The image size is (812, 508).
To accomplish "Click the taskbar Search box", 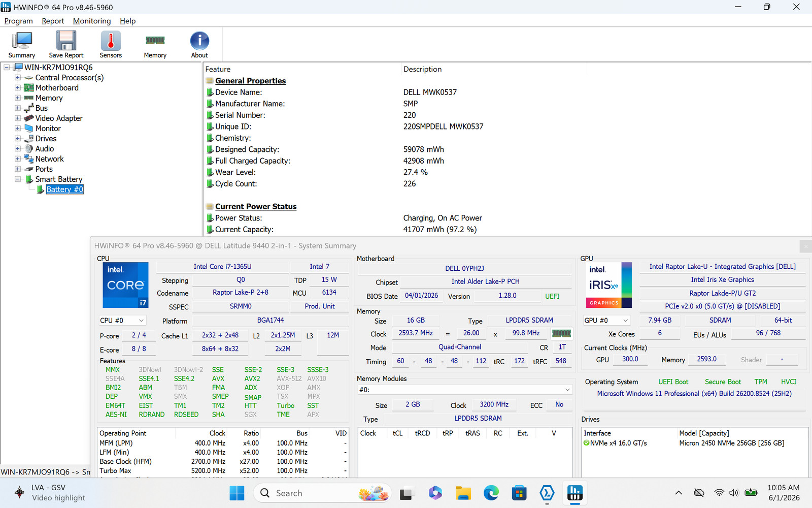I will pos(322,493).
